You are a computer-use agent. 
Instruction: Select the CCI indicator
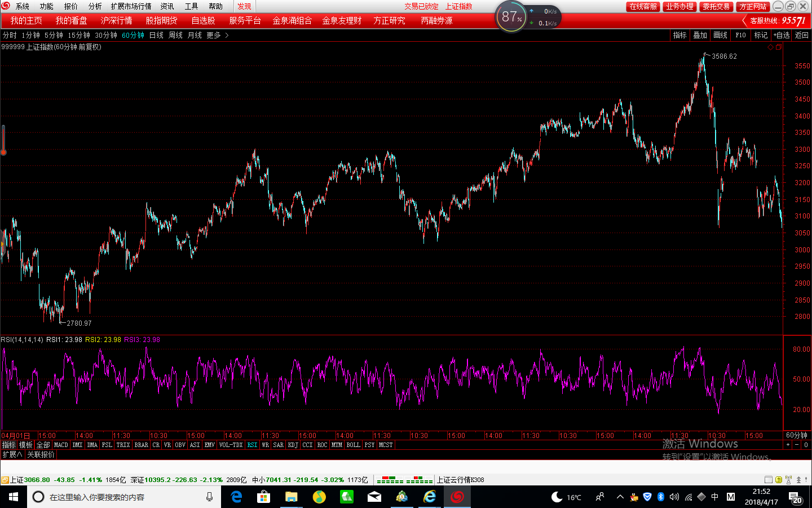(307, 445)
